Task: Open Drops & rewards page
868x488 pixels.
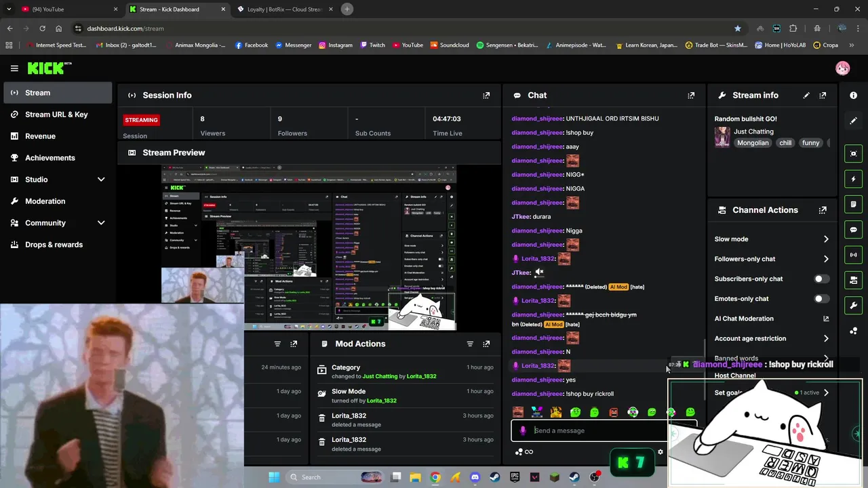Action: click(x=58, y=245)
